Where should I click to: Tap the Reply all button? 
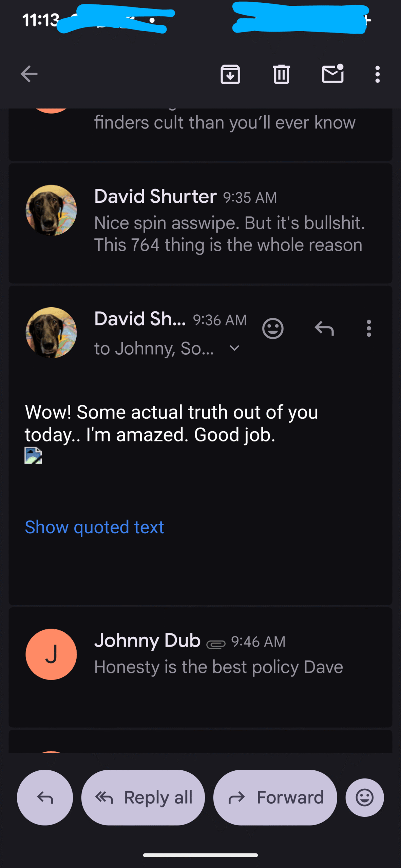pyautogui.click(x=143, y=797)
